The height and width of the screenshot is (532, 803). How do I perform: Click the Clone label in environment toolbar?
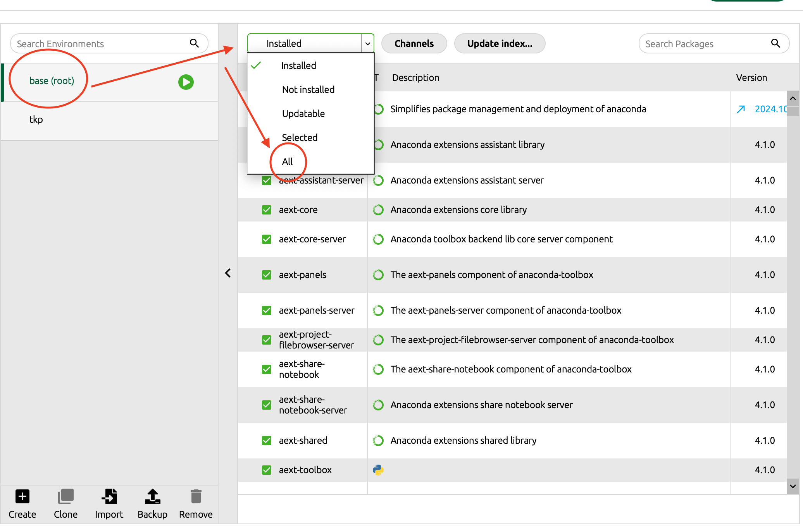coord(65,515)
